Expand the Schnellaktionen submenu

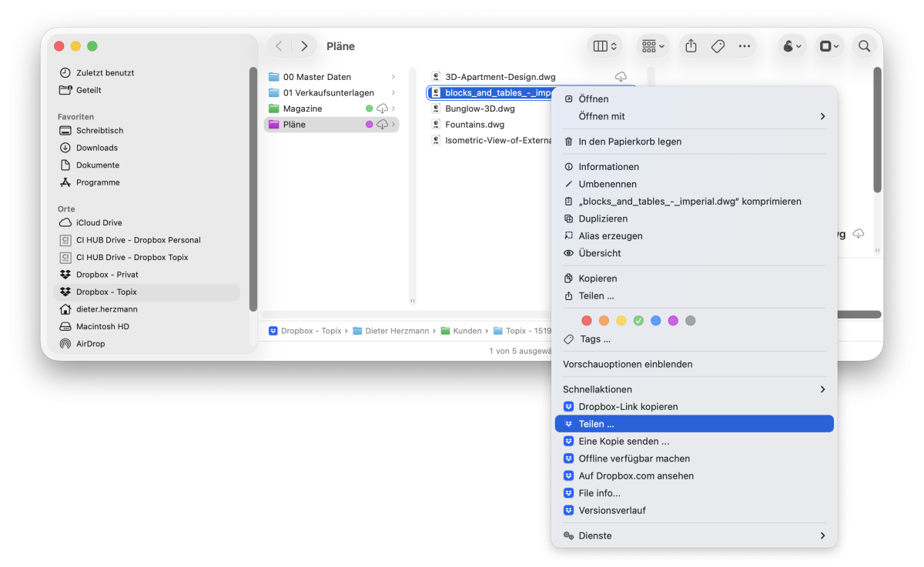tap(694, 389)
